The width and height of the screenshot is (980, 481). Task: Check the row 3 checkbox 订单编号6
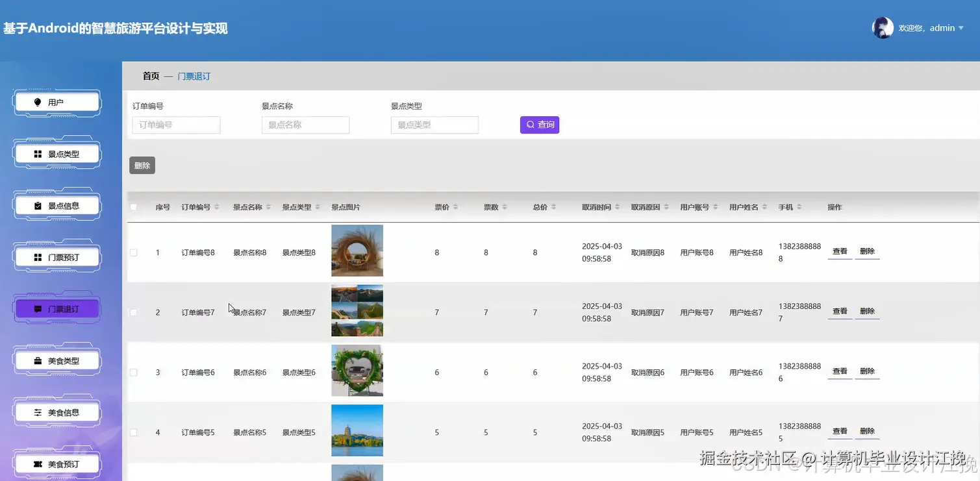point(134,373)
